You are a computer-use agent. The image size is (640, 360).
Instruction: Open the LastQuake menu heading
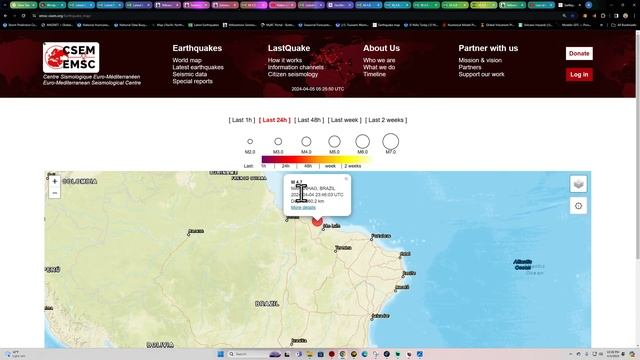click(x=289, y=48)
